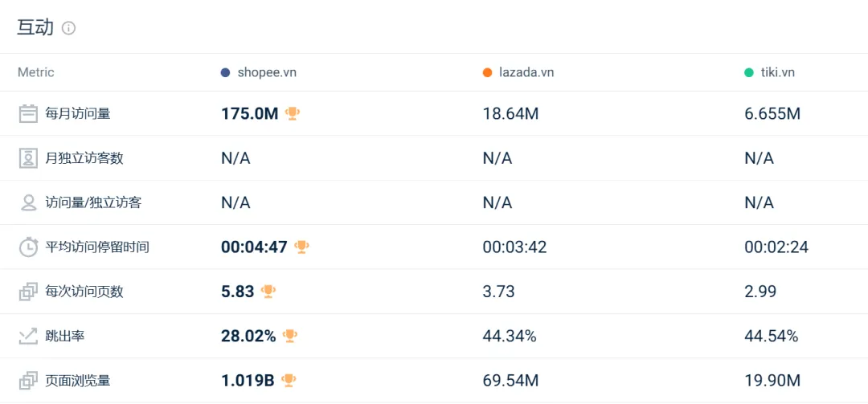Click the 6.655M monthly visits value
This screenshot has width=868, height=404.
pos(773,114)
